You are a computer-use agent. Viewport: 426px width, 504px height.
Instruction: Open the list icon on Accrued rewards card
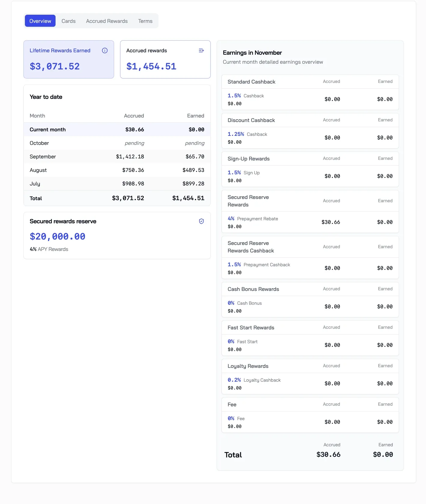pyautogui.click(x=201, y=50)
